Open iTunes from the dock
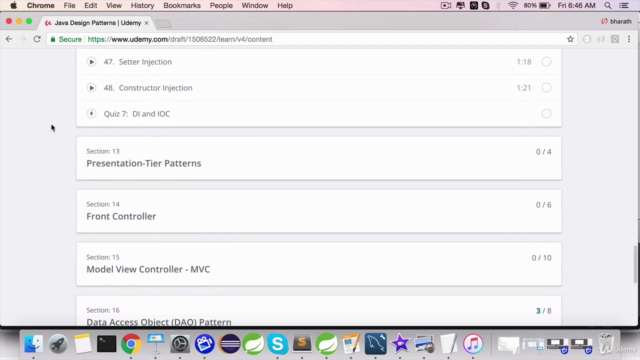Screen dimensions: 640x360 pyautogui.click(x=473, y=344)
